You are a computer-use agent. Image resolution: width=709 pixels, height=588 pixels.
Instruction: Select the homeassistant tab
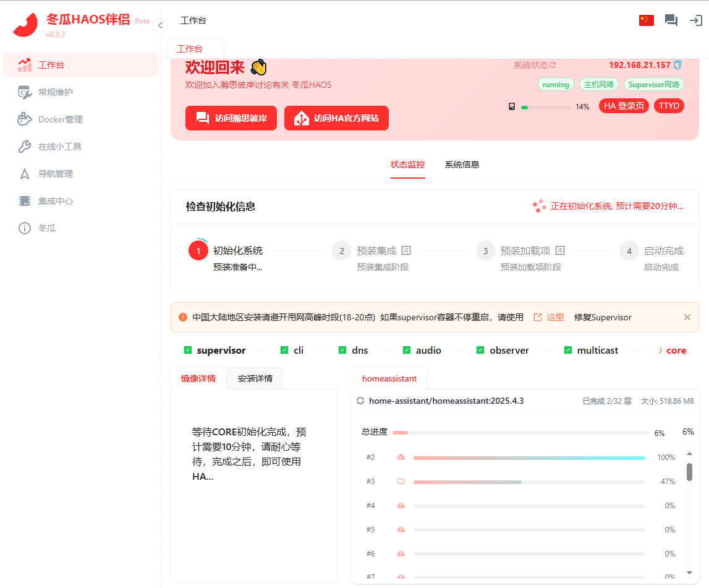point(389,378)
